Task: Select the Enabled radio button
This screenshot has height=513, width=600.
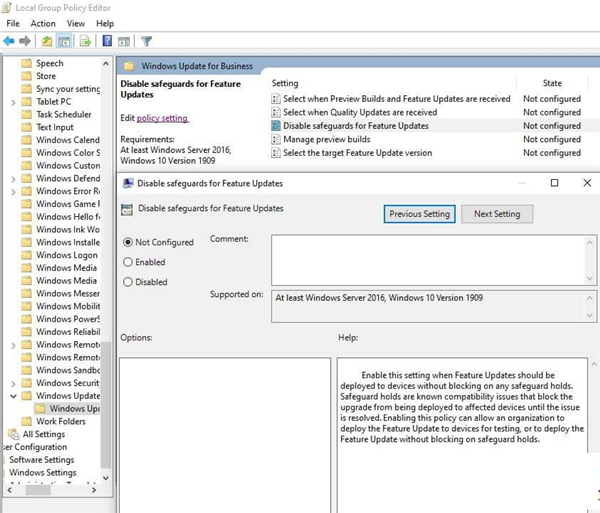Action: (127, 262)
